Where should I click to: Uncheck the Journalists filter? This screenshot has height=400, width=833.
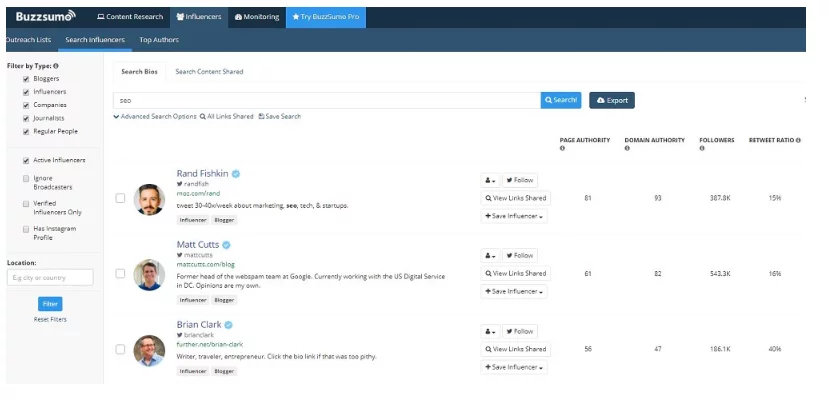coord(26,118)
